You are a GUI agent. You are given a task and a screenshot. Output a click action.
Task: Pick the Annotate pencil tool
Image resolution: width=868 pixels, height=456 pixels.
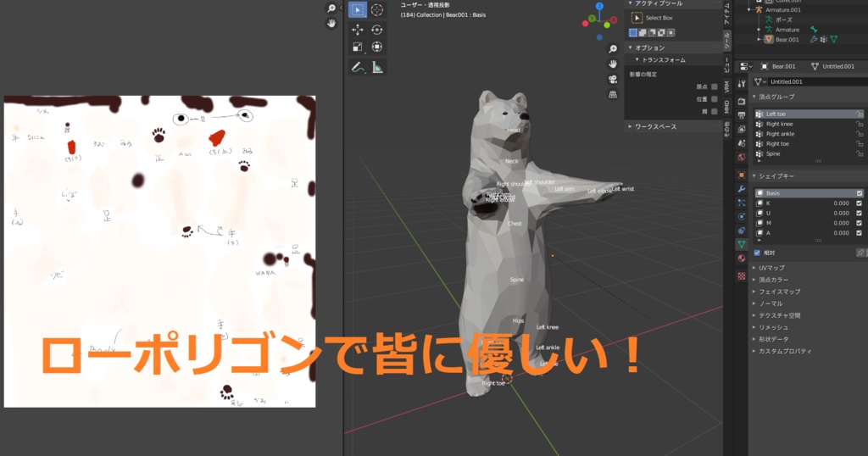(358, 68)
